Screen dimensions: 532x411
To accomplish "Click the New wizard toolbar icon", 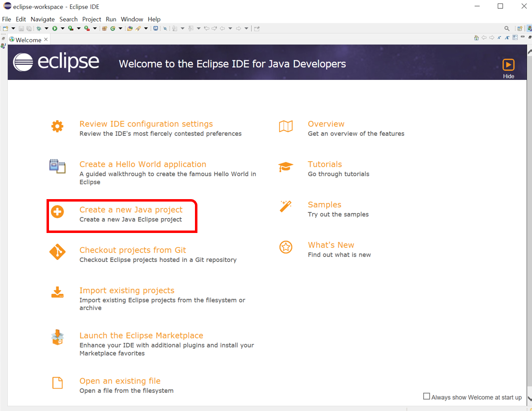I will pyautogui.click(x=6, y=28).
